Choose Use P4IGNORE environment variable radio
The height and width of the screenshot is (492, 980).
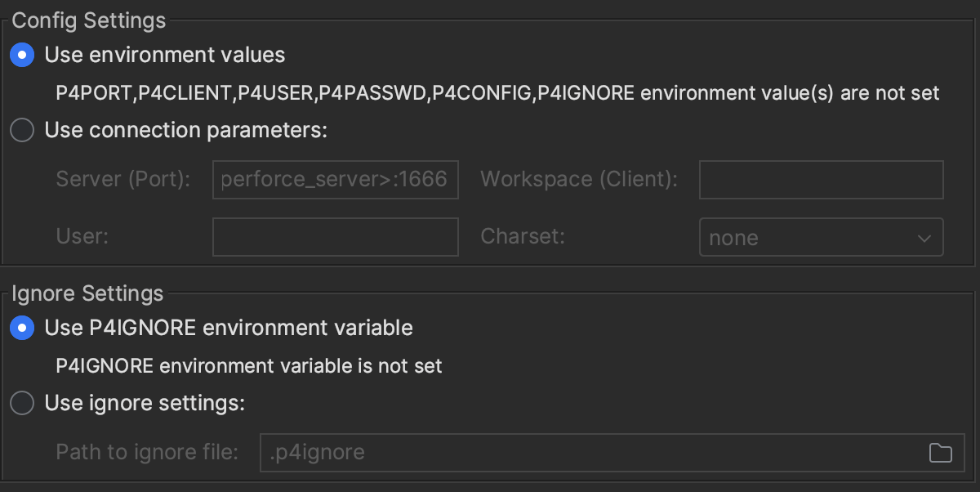click(x=22, y=329)
